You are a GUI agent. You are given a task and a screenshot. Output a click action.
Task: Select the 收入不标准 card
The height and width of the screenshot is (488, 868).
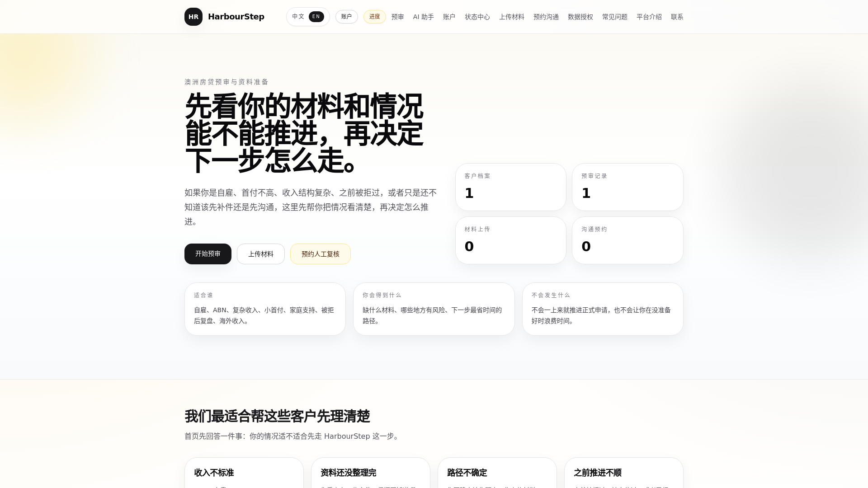(x=244, y=473)
